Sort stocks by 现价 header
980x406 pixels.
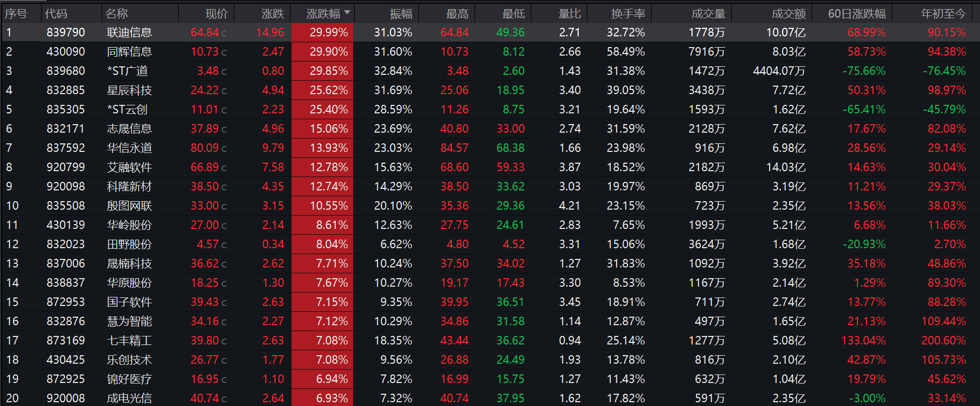pyautogui.click(x=217, y=14)
